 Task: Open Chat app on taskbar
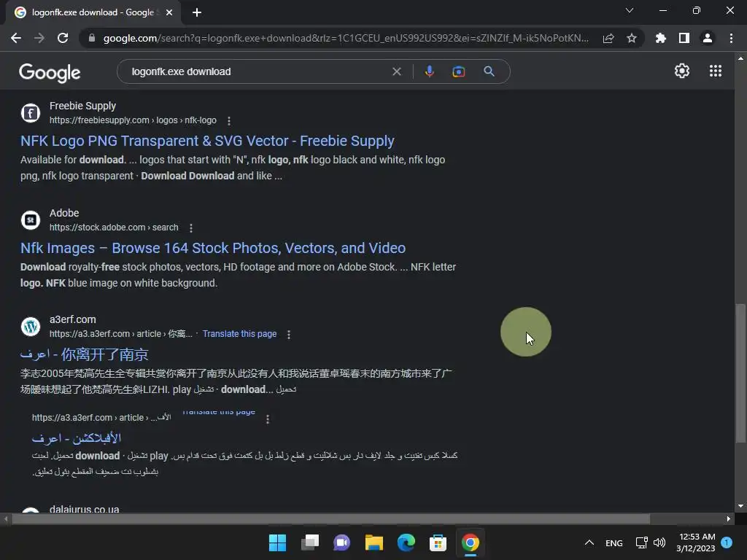click(x=341, y=542)
